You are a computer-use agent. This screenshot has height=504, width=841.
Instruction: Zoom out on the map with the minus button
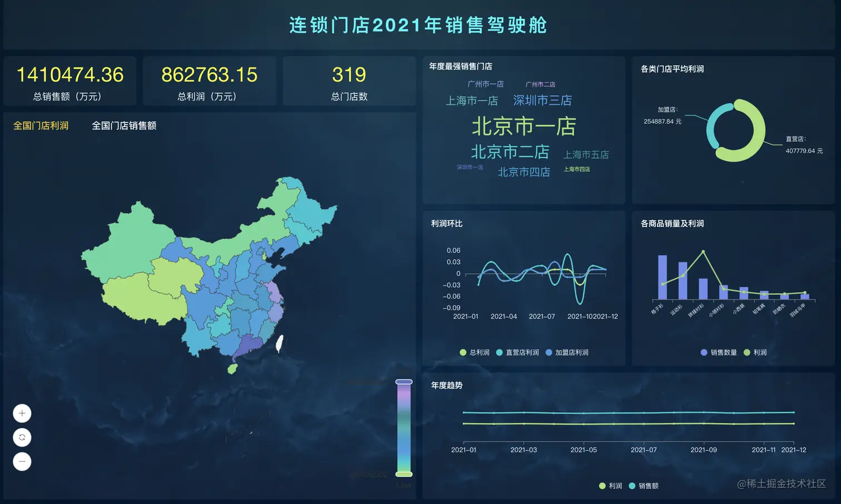coord(22,461)
